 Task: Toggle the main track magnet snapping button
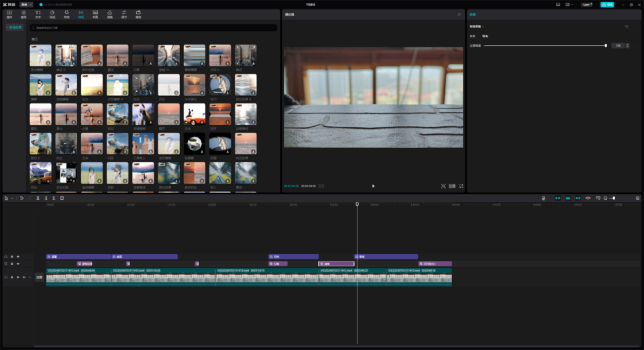pos(557,198)
